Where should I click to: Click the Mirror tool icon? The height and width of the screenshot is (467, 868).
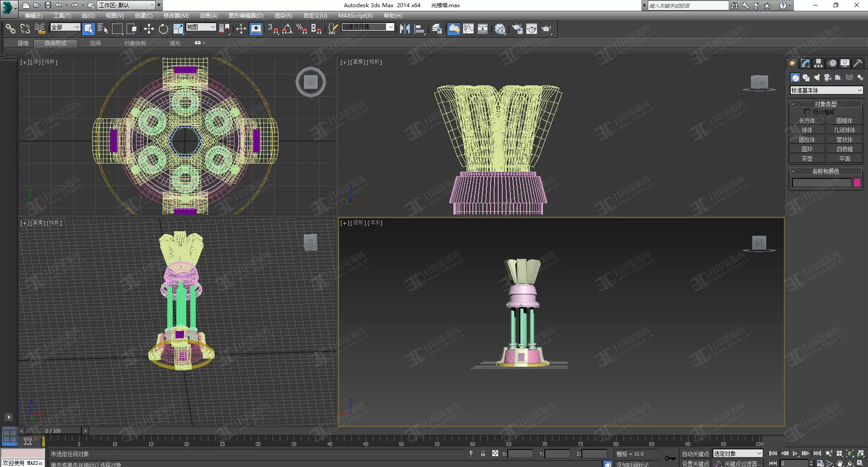pyautogui.click(x=405, y=29)
